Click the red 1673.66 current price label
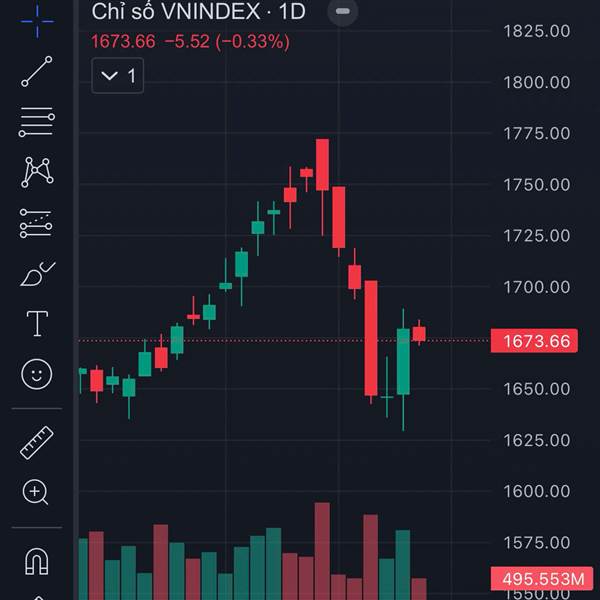Image resolution: width=600 pixels, height=600 pixels. pyautogui.click(x=536, y=341)
